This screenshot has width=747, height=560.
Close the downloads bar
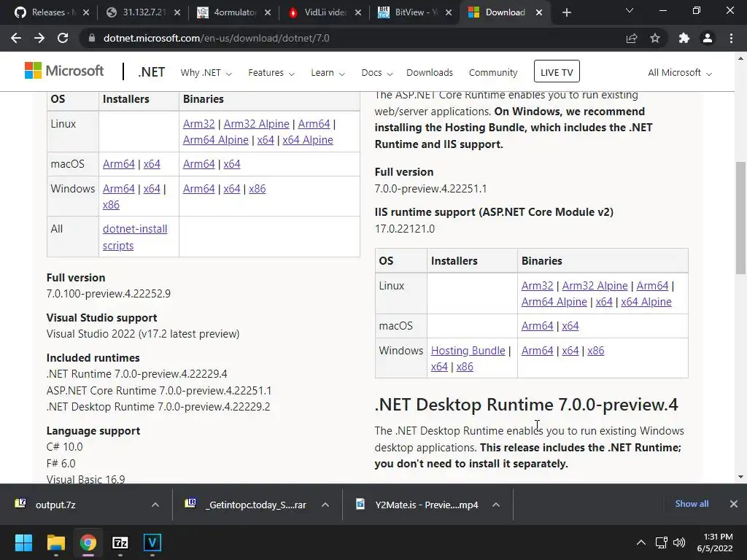(x=734, y=504)
